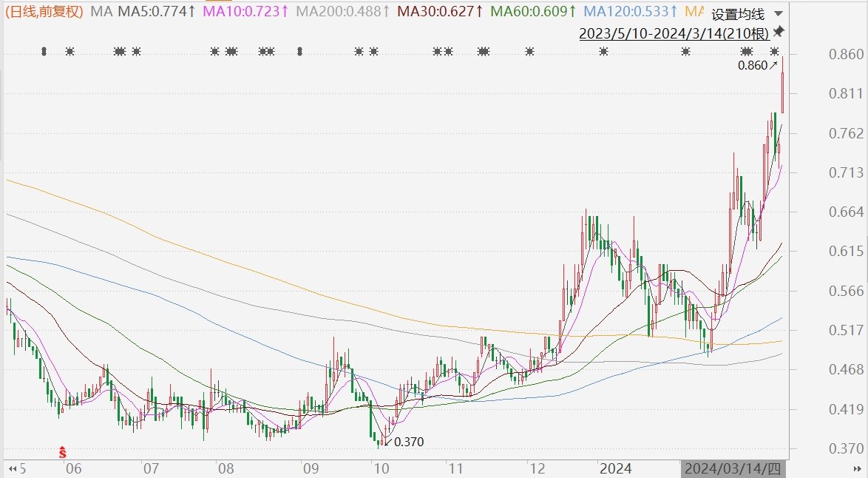Click the 08 month label on time axis
868x478 pixels.
tap(226, 469)
